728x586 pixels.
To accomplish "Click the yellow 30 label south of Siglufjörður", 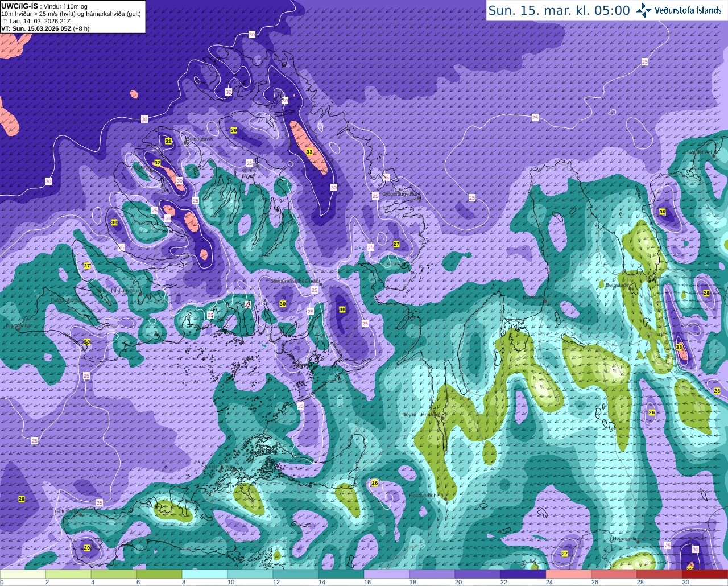I will point(663,212).
